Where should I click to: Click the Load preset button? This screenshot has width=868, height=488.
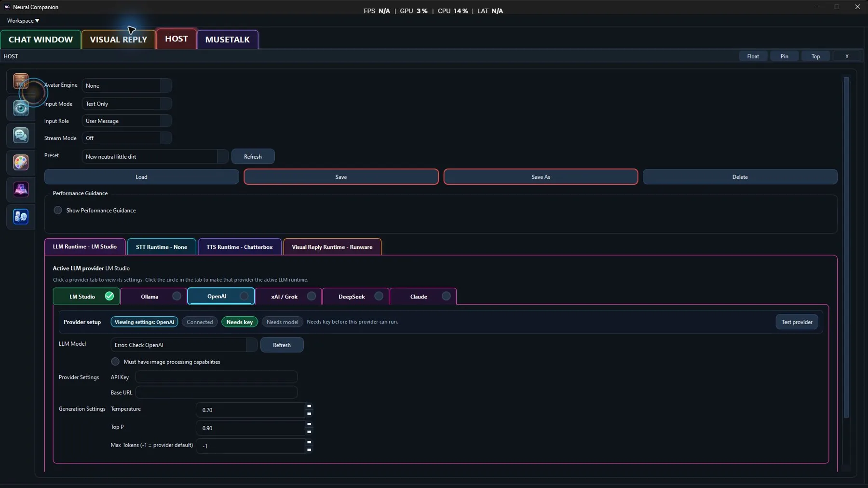tap(141, 177)
